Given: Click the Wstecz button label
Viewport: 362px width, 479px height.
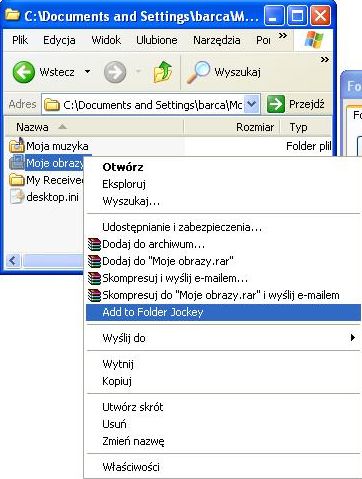Looking at the screenshot, I should 57,72.
